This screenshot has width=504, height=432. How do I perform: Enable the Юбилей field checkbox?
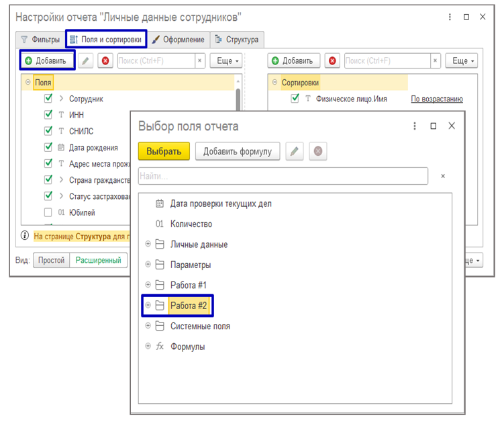pos(48,212)
